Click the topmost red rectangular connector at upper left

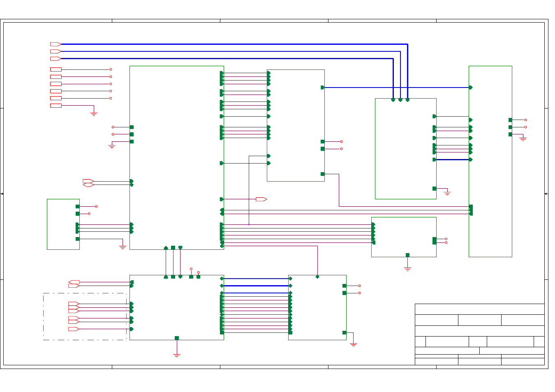(56, 69)
